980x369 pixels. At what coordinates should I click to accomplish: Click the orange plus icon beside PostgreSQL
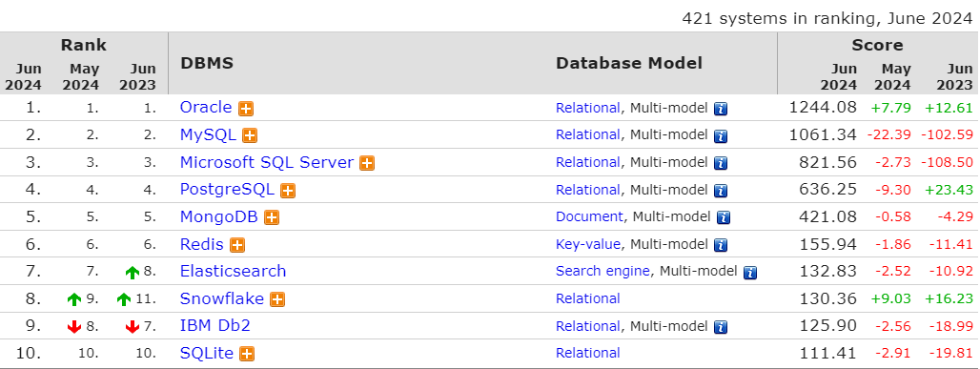[288, 191]
